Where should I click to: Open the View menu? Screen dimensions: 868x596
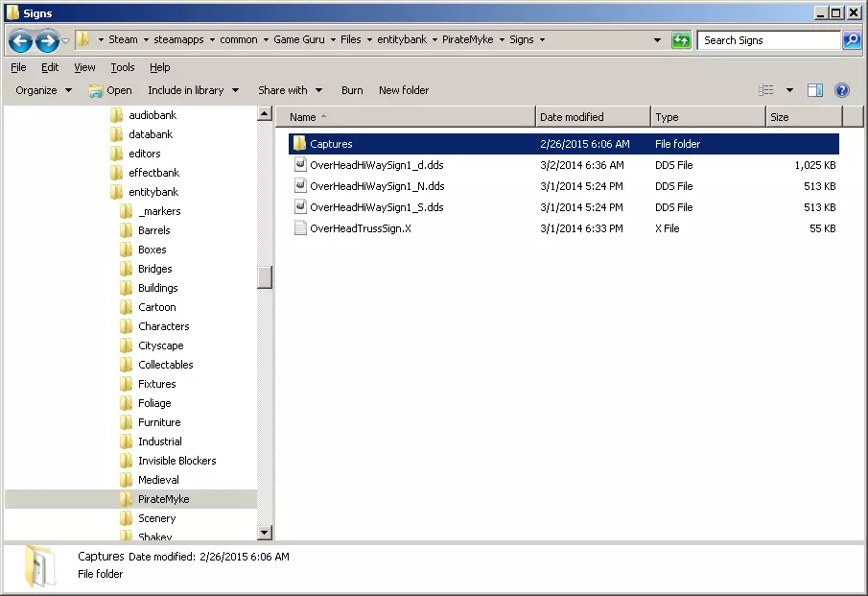(x=84, y=67)
